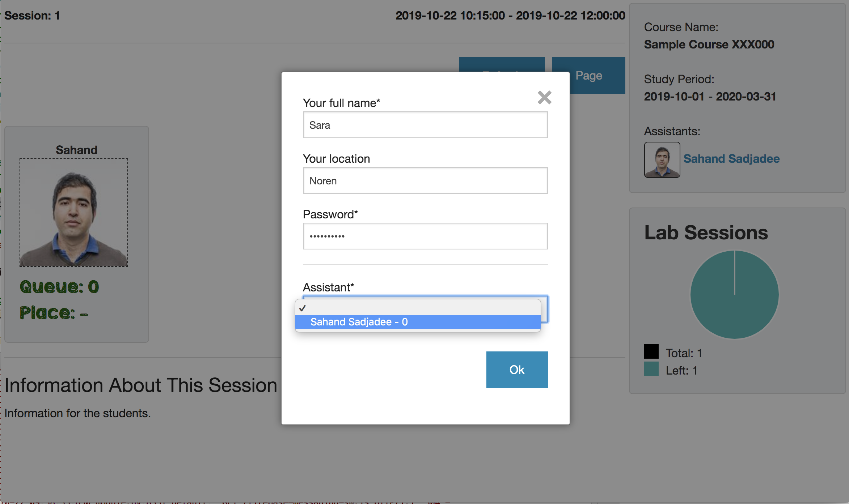This screenshot has height=504, width=849.
Task: Open the Sahand Sadjadee assistant link
Action: [x=731, y=159]
